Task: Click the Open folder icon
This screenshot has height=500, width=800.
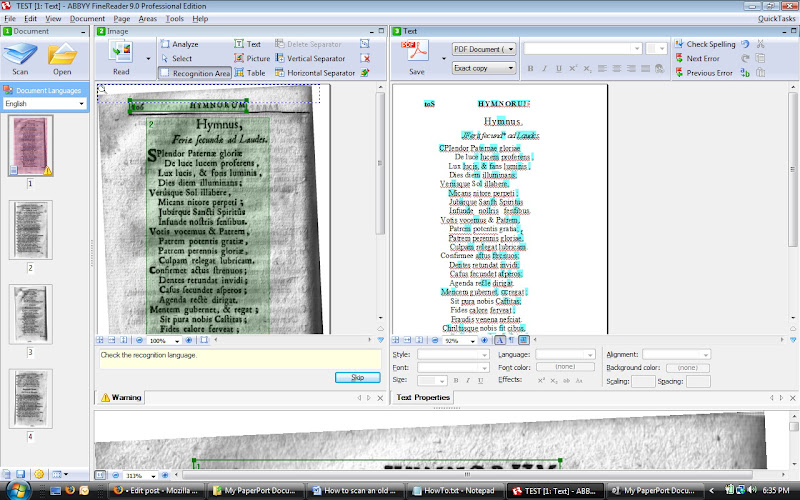Action: 62,57
